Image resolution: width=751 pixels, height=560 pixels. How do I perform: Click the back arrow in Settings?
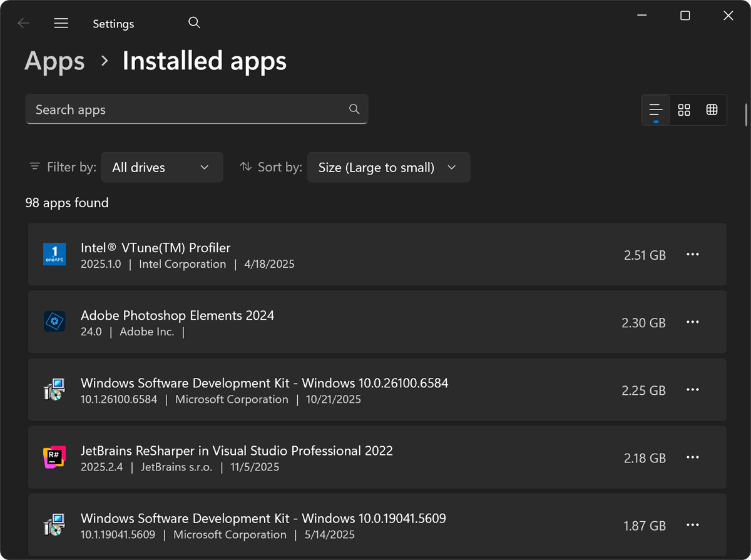click(23, 23)
